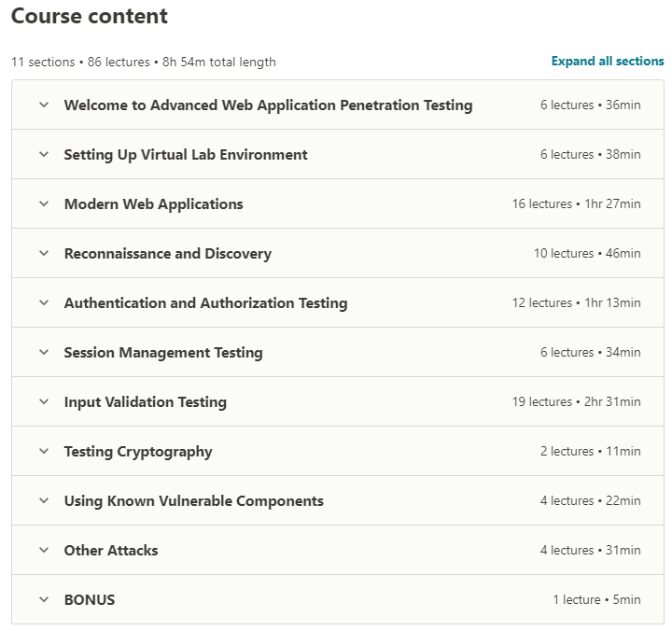This screenshot has height=631, width=672.
Task: Open the Other Attacks section title
Action: tap(111, 551)
